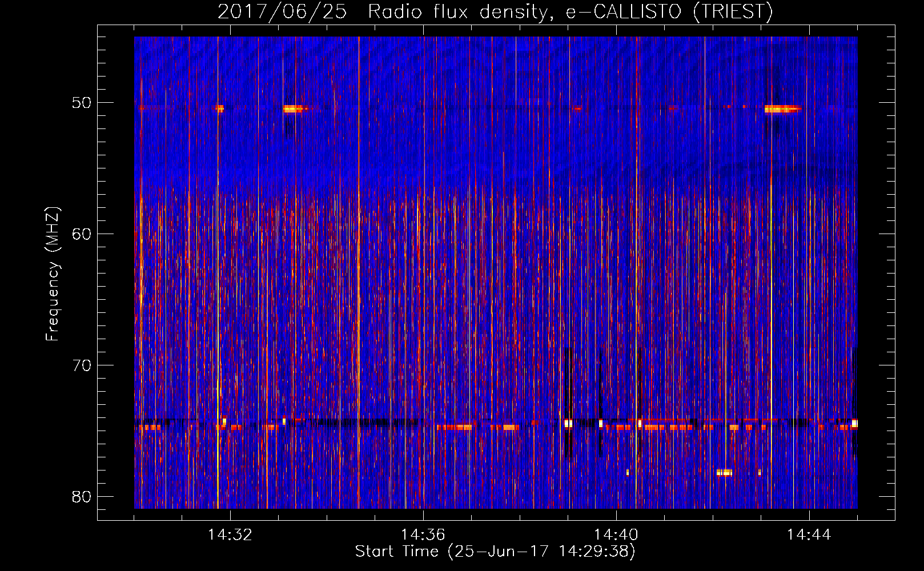
Task: Click the 14:40 time tick label
Action: pos(616,535)
